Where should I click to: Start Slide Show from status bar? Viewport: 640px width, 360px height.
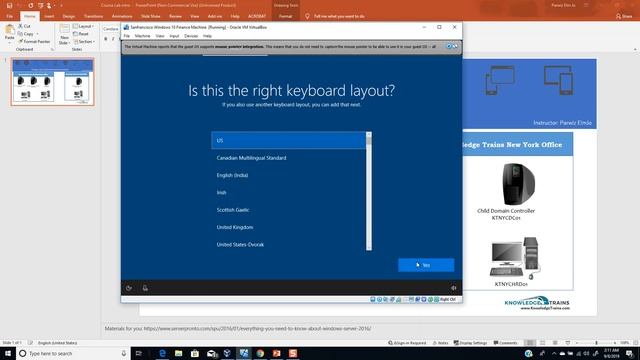click(568, 343)
